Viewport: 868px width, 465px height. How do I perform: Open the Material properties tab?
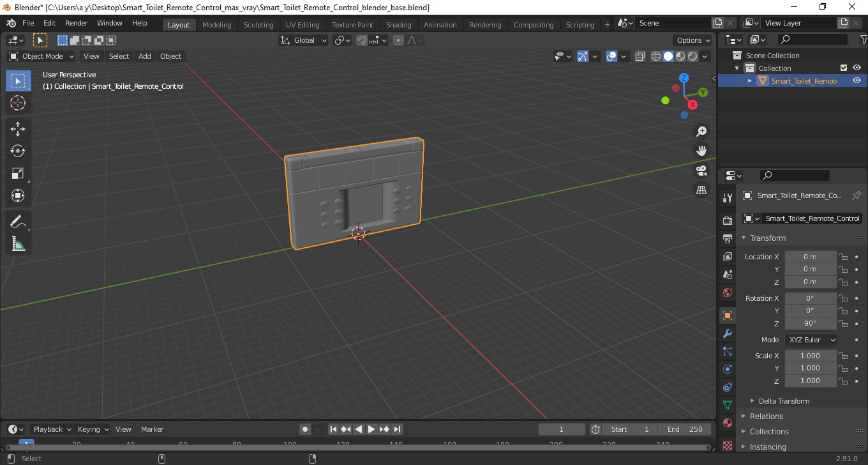point(727,423)
